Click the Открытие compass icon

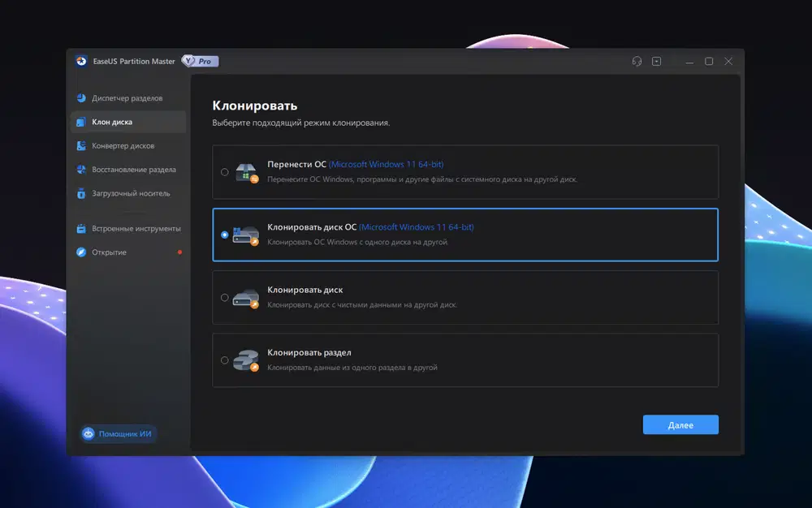click(81, 252)
